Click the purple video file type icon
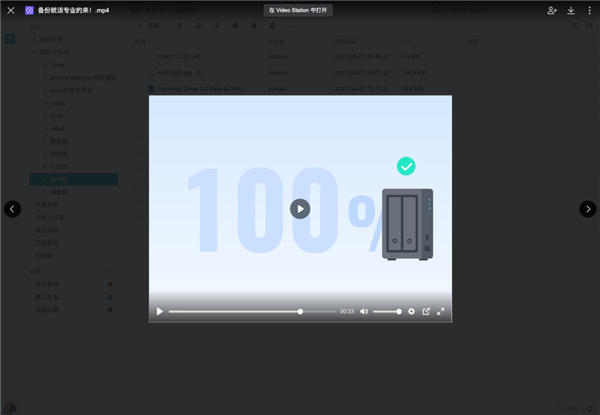Viewport: 600px width, 415px height. (29, 10)
